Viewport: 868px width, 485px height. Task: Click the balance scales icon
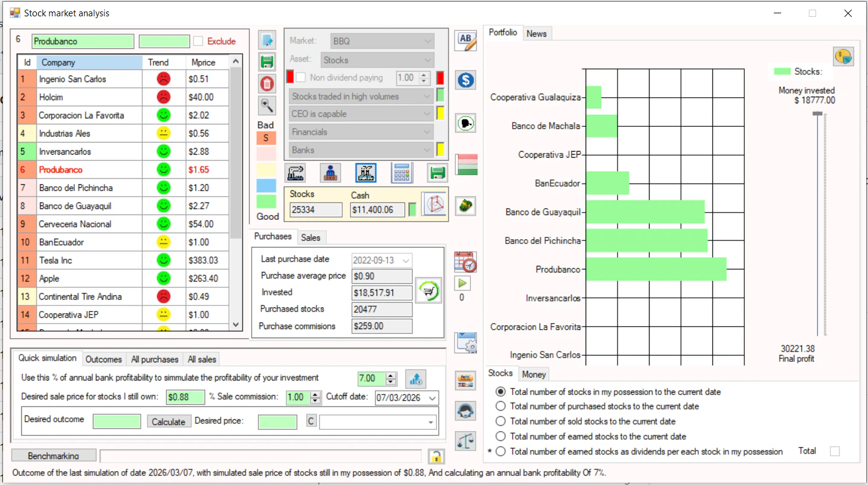point(465,441)
